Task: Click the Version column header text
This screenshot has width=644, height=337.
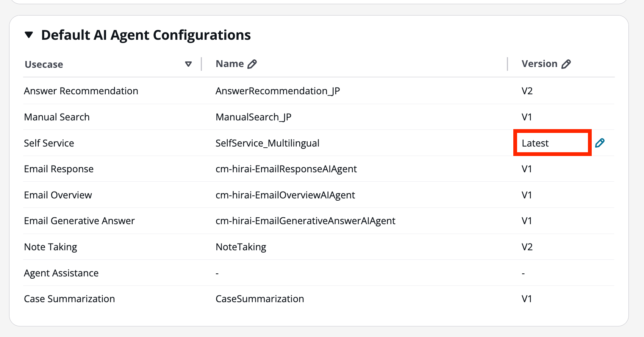Action: [539, 64]
